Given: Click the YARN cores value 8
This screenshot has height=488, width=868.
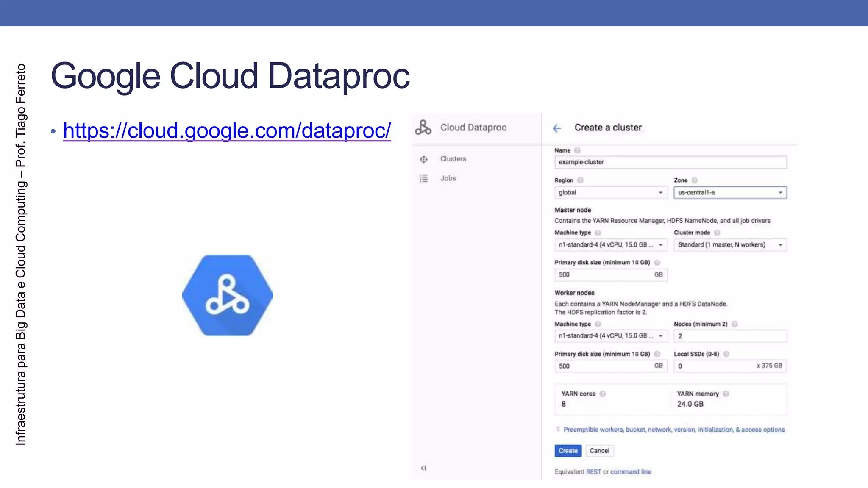Looking at the screenshot, I should tap(564, 404).
